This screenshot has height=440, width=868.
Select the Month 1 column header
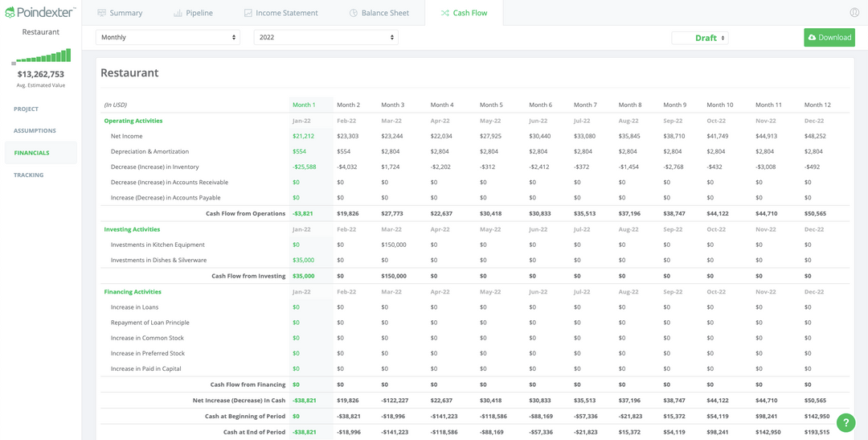click(x=304, y=105)
